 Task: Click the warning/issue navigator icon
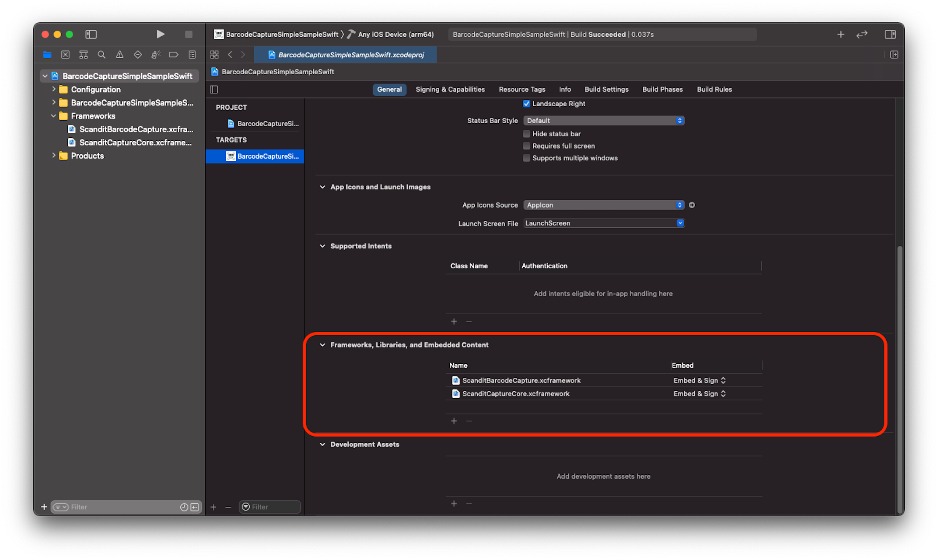coord(119,55)
